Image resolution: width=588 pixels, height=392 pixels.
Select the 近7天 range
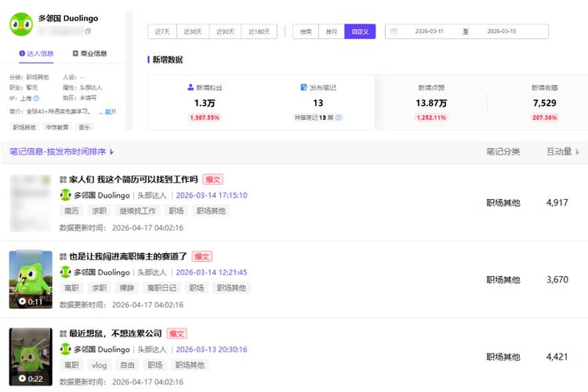162,31
